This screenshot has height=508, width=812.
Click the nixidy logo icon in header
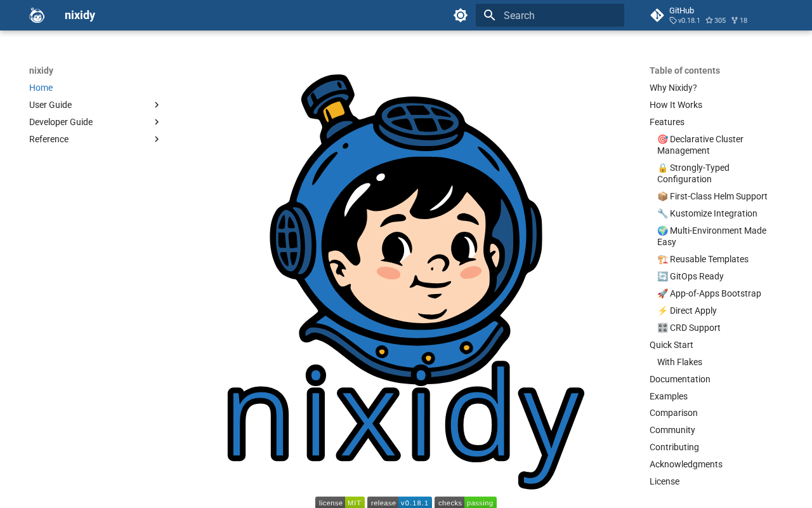pos(37,15)
